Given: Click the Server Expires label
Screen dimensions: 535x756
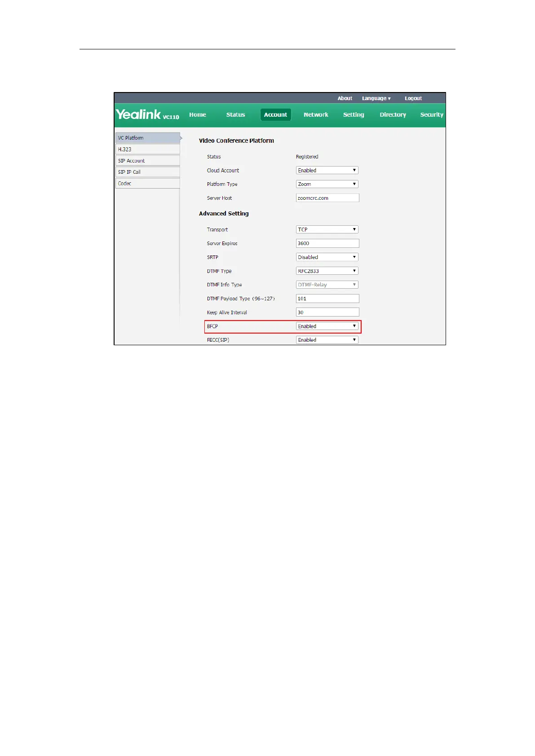Looking at the screenshot, I should (x=222, y=243).
